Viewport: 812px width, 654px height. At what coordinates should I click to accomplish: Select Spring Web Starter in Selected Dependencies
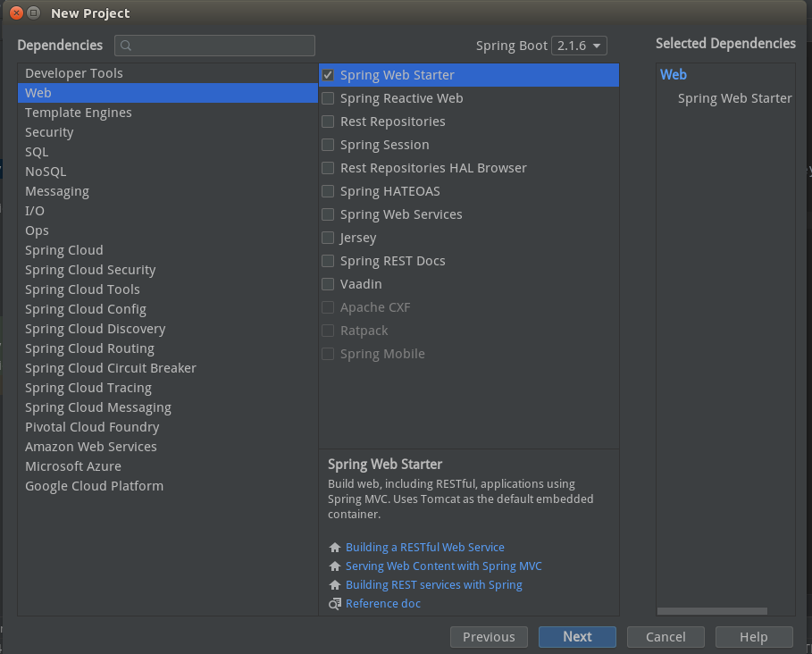tap(734, 98)
